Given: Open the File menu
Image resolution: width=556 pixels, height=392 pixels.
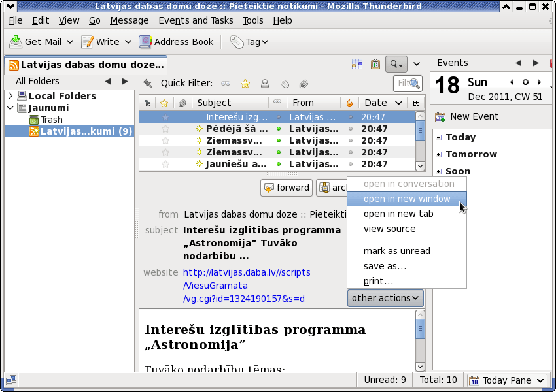Looking at the screenshot, I should click(16, 20).
